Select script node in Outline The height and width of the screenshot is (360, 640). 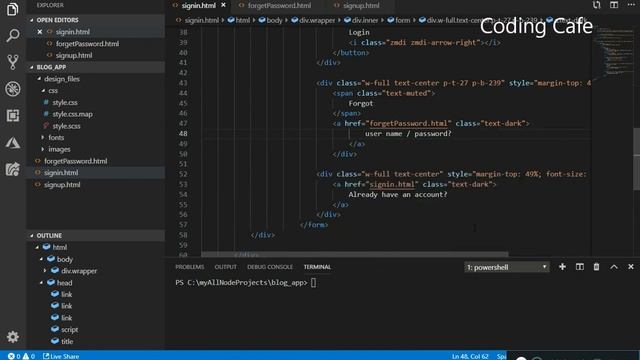[69, 329]
